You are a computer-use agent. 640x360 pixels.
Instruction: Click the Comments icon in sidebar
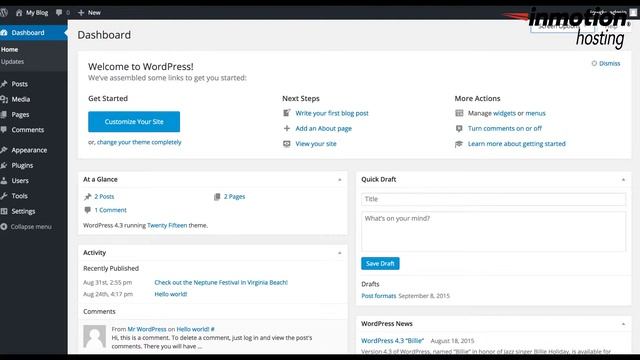(4, 130)
